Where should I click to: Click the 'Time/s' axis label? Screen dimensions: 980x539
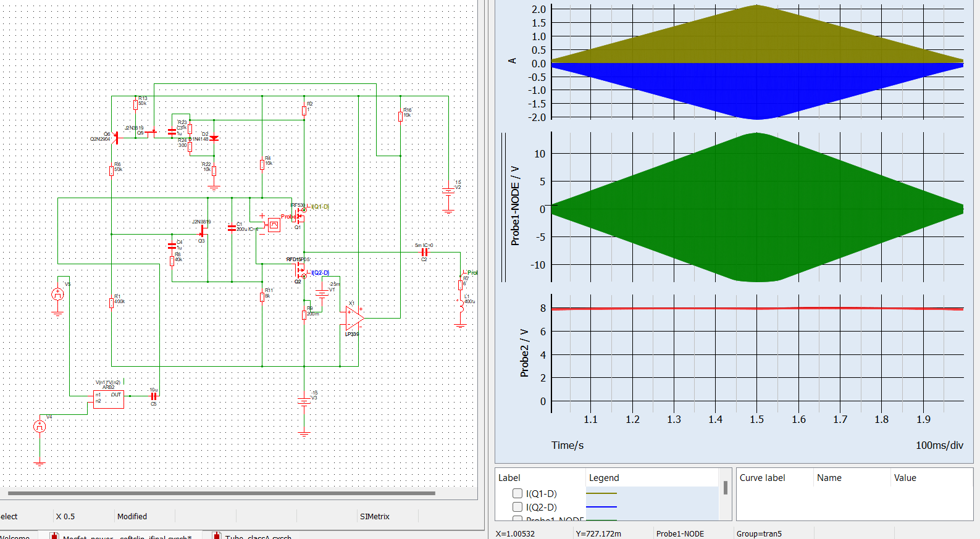pyautogui.click(x=567, y=445)
